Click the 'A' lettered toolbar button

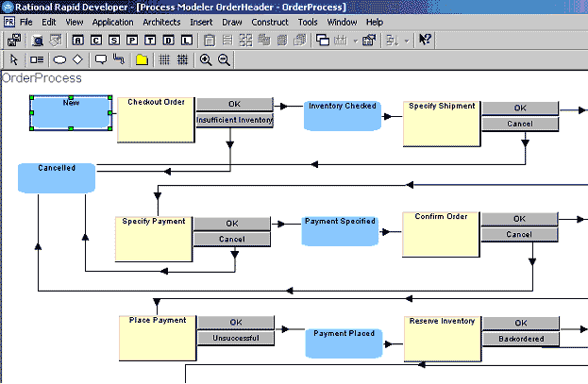(x=77, y=40)
